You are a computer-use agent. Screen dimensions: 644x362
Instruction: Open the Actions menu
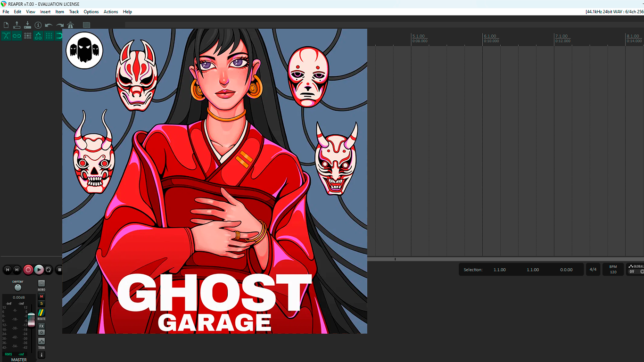click(111, 12)
